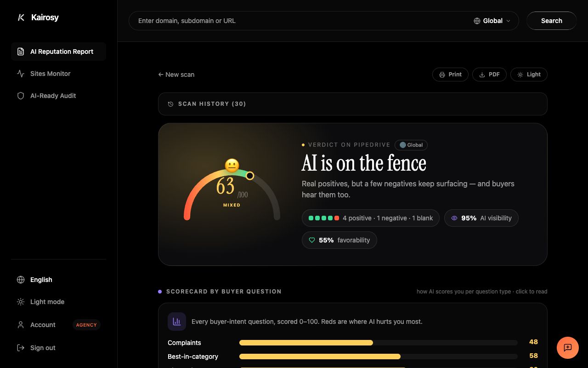The width and height of the screenshot is (588, 368).
Task: Open the Complaints scorecard row
Action: coord(352,343)
